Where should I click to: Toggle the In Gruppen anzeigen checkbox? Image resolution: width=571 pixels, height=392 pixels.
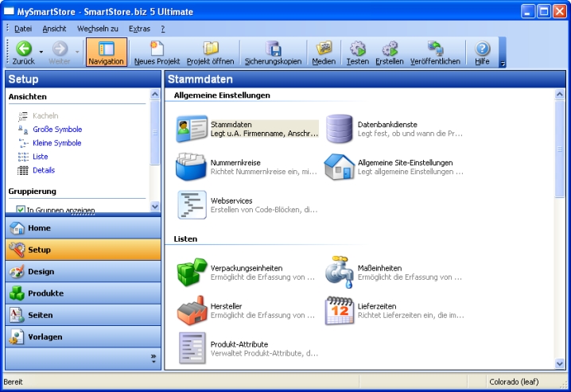point(21,210)
